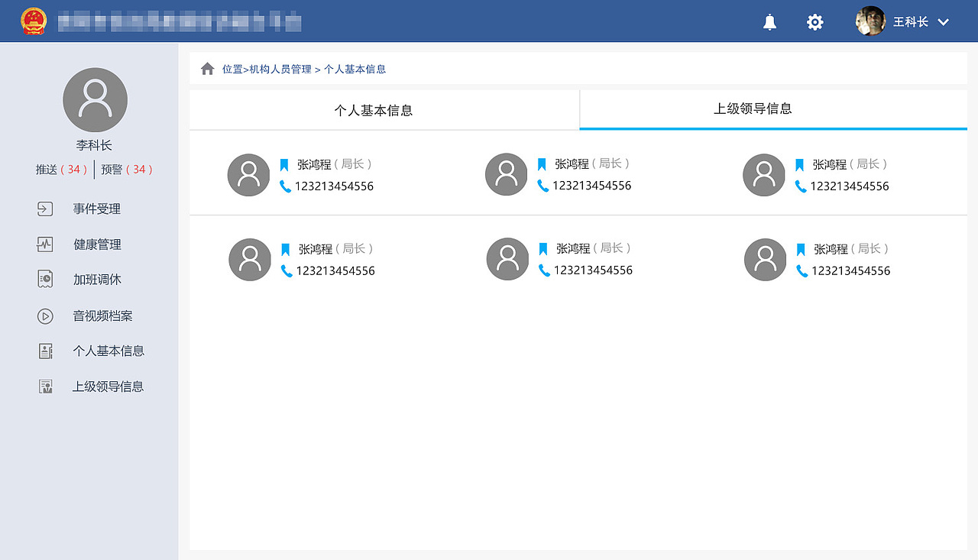Viewport: 978px width, 560px height.
Task: Expand the dropdown arrow next to 王科长
Action: point(944,22)
